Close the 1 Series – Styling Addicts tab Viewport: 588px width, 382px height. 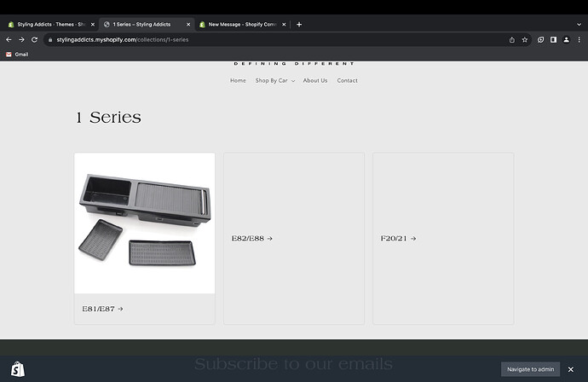[x=188, y=25]
